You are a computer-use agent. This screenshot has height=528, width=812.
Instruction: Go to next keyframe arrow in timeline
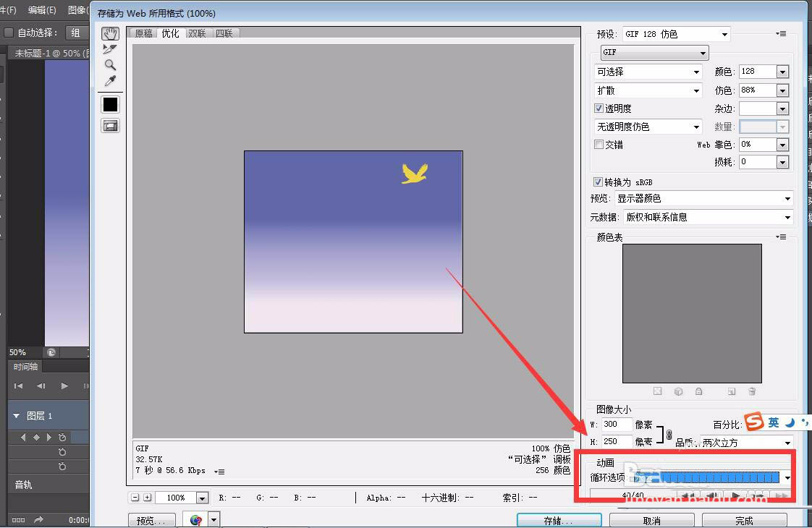pos(49,438)
